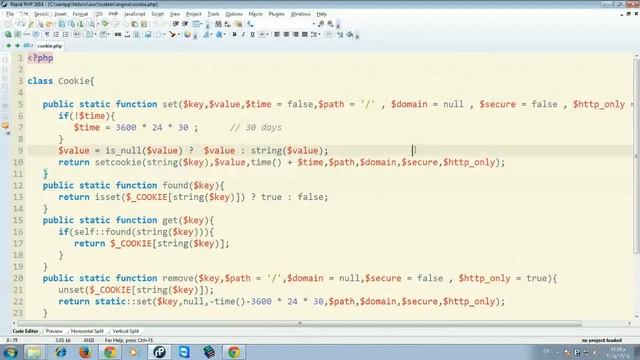
Task: Open the color wheel picker icon
Action: tap(187, 35)
